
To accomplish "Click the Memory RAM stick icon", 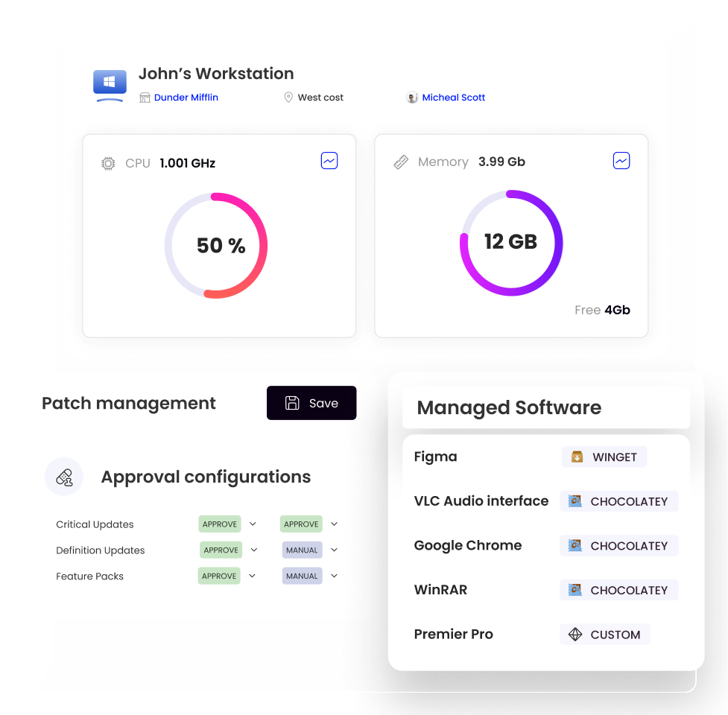I will point(401,162).
